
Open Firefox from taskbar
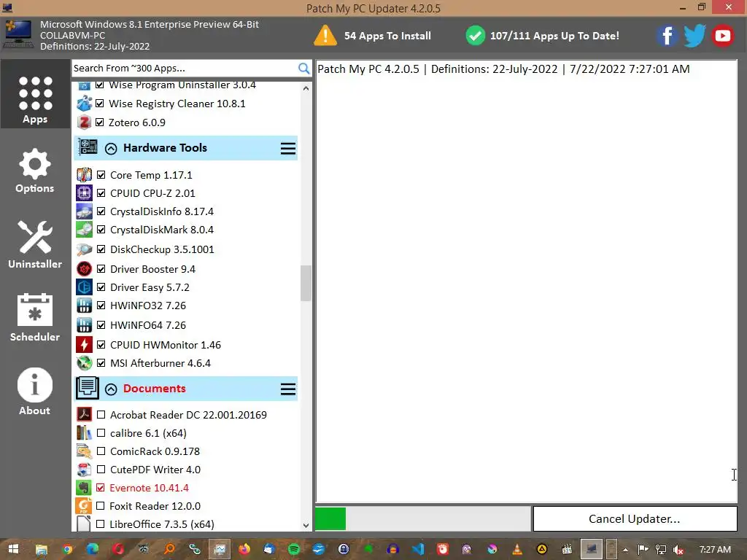tap(244, 549)
